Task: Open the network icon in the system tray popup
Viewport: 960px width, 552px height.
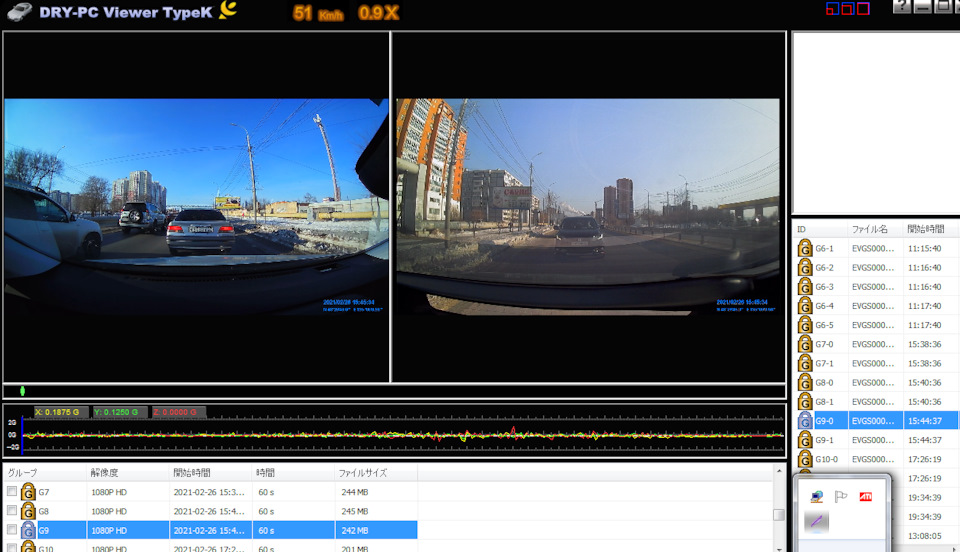Action: [x=816, y=496]
